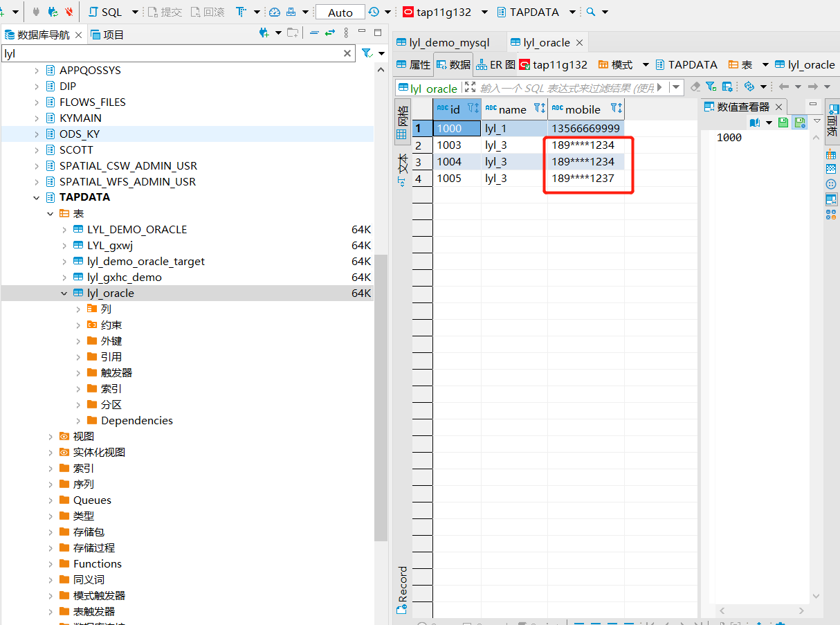Open the ER 图 tab

(495, 65)
